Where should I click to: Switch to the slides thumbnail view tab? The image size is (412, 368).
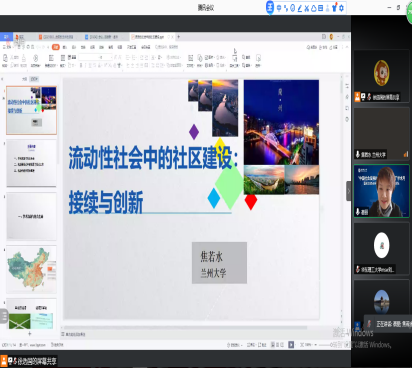click(x=34, y=79)
